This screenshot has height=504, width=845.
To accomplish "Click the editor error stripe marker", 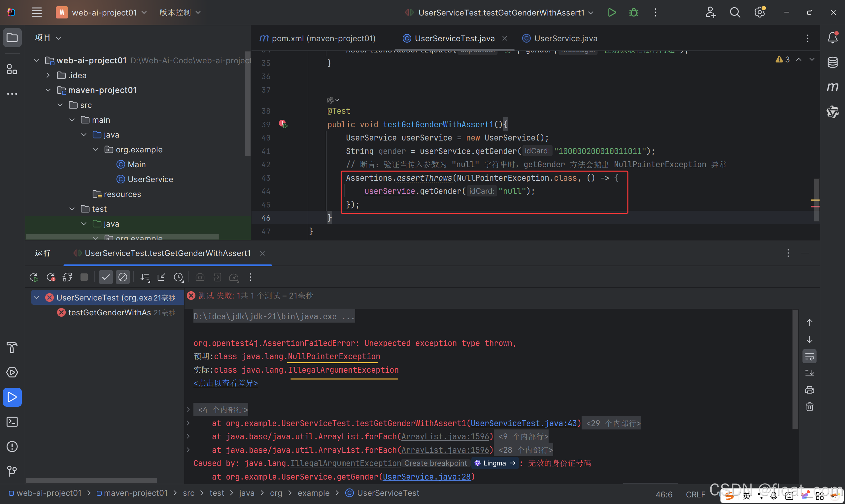I will pos(815,206).
